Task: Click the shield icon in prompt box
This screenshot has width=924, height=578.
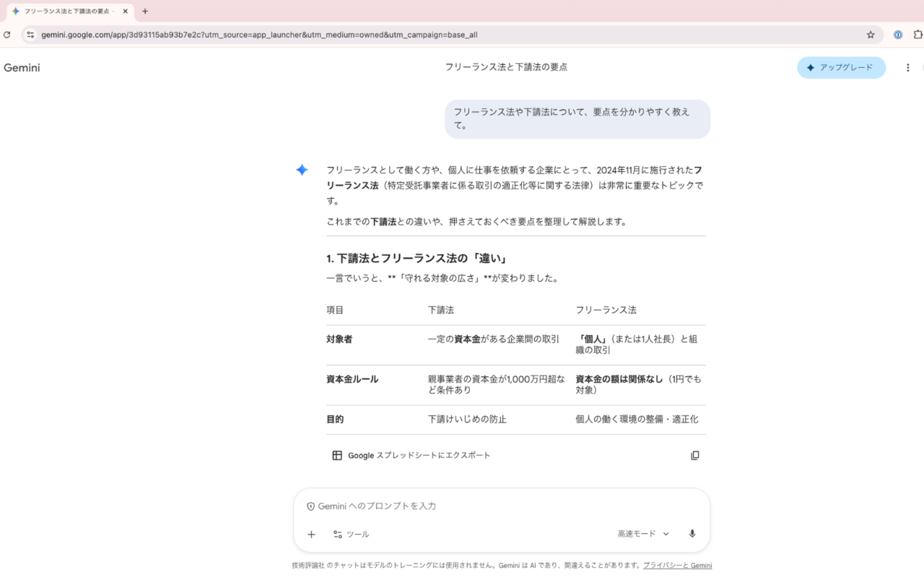Action: point(311,506)
